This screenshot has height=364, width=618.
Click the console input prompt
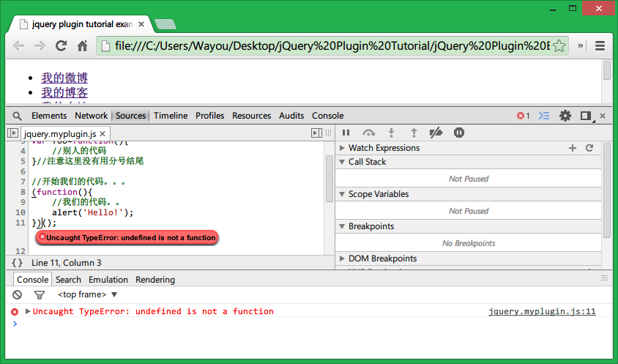(308, 324)
